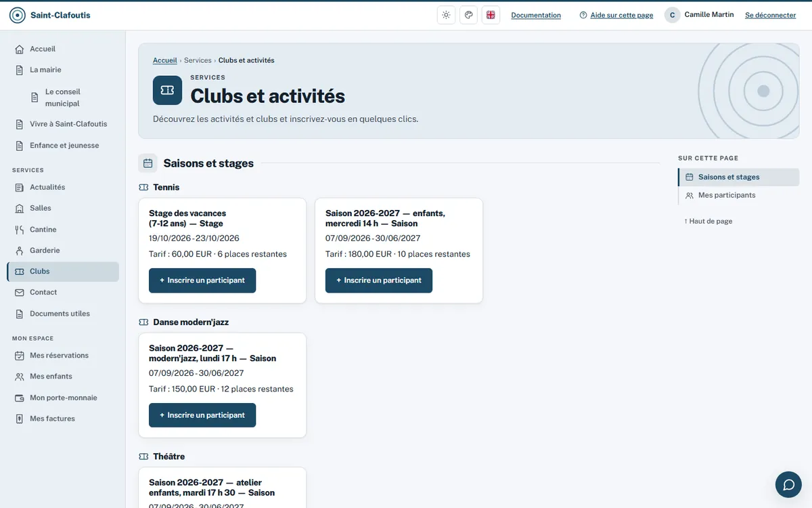812x508 pixels.
Task: Click the Saisons et stages section calendar icon
Action: 148,163
